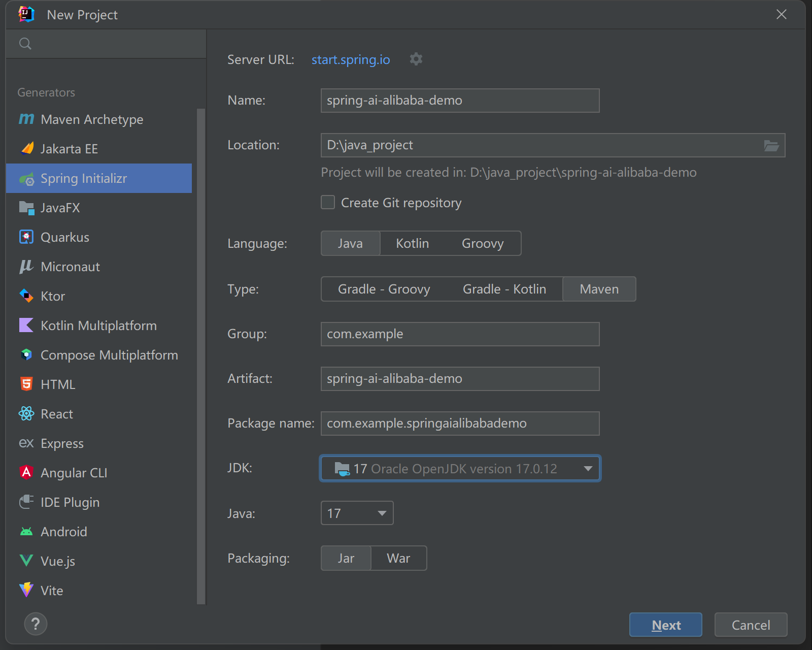Open server URL settings gear
The height and width of the screenshot is (650, 812).
[416, 59]
